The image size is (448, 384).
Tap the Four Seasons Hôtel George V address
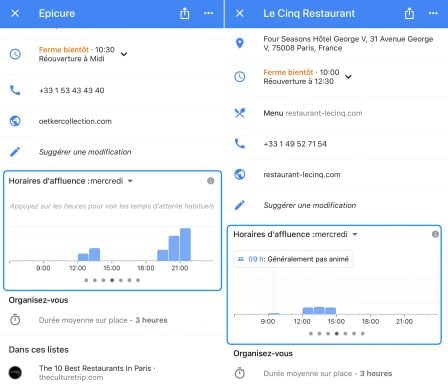tap(348, 43)
